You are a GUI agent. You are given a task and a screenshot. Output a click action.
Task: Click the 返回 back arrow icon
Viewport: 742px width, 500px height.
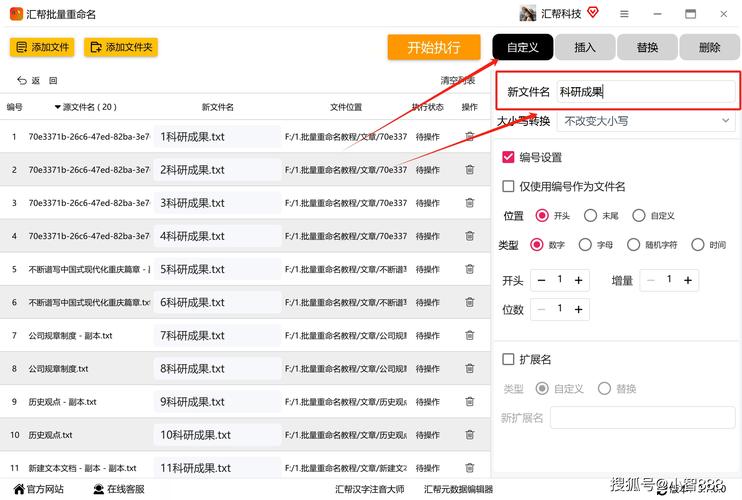22,81
